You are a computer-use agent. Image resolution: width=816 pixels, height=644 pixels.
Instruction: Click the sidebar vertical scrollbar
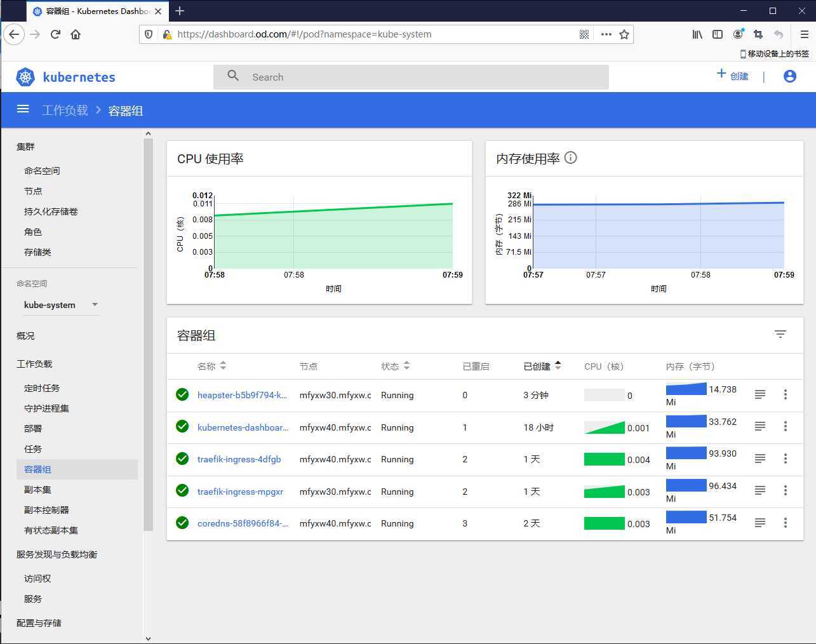(x=148, y=335)
